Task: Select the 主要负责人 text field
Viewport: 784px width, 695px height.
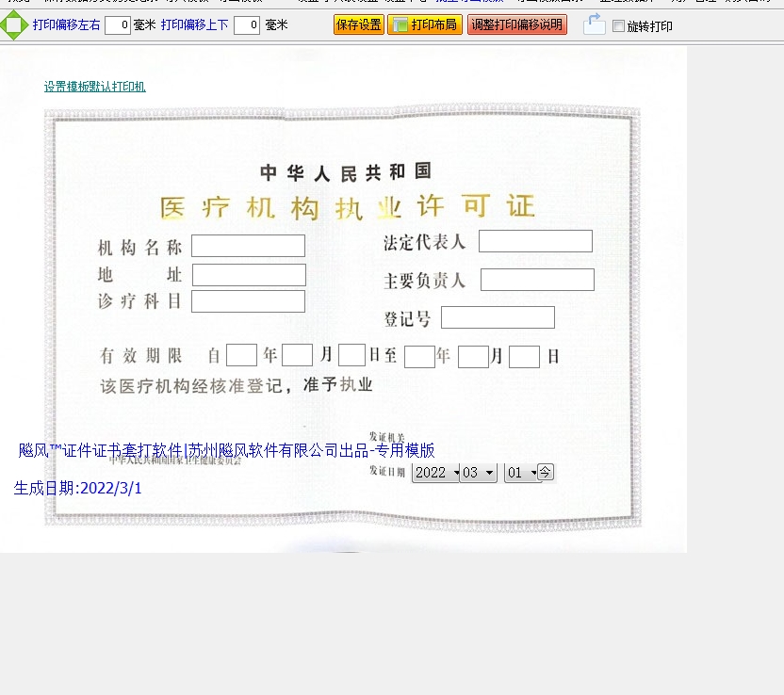Action: click(537, 280)
